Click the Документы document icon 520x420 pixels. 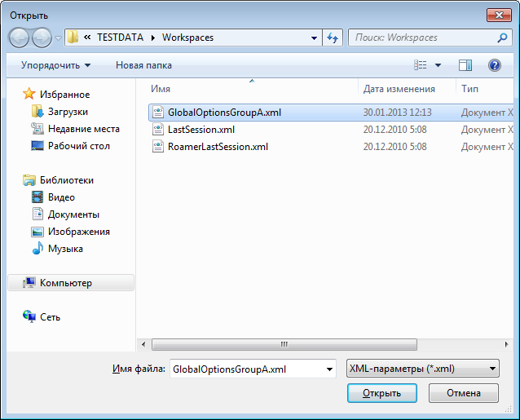tap(37, 214)
